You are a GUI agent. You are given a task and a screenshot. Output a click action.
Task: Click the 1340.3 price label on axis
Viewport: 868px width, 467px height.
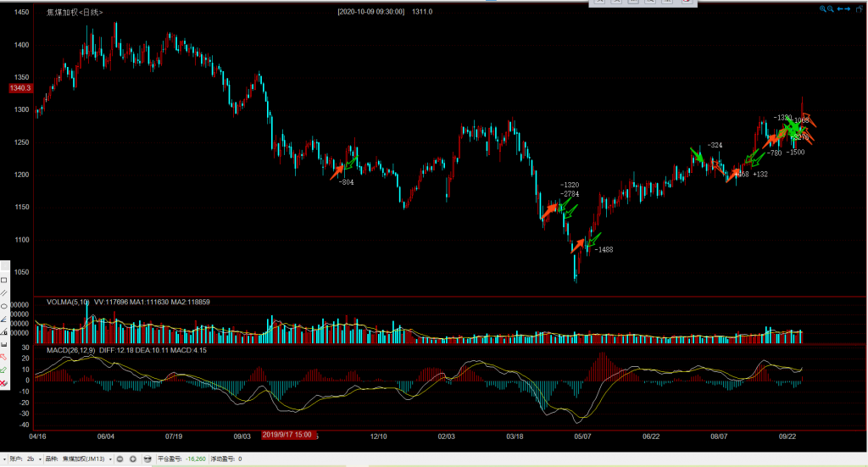(x=19, y=88)
